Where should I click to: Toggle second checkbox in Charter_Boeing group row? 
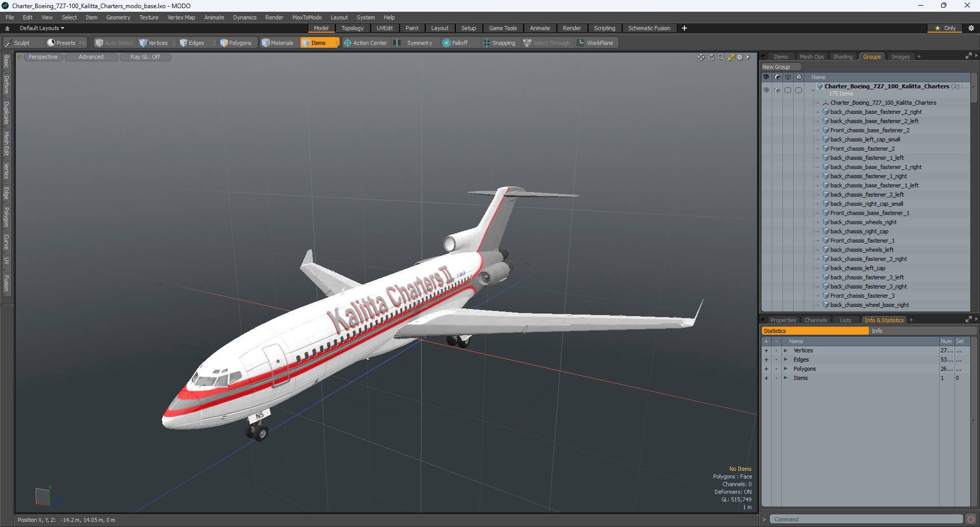pos(799,90)
